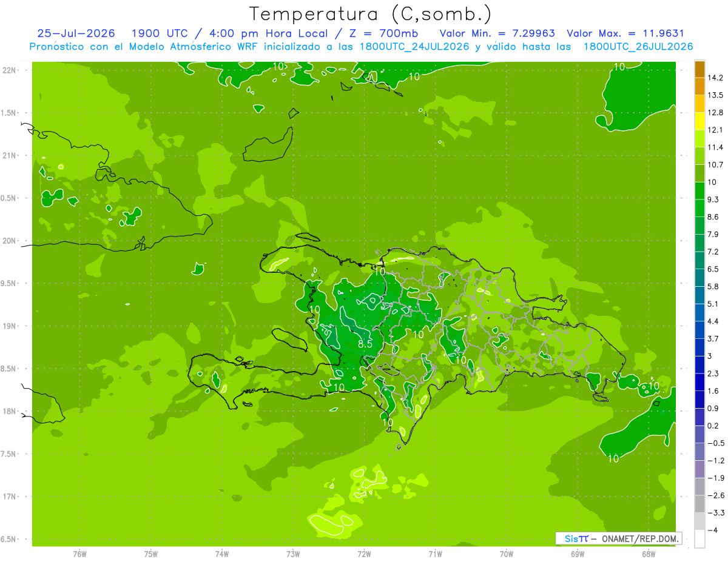728x562 pixels.
Task: Click the "18N" latitude label
Action: [x=9, y=411]
